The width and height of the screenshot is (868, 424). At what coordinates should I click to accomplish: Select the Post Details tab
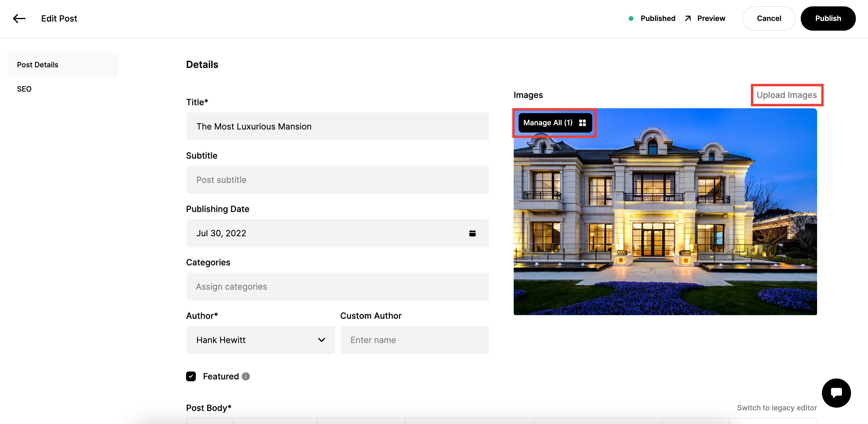63,65
